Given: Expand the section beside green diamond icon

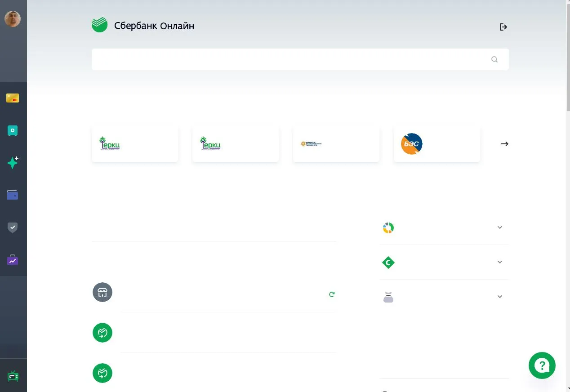Looking at the screenshot, I should tap(500, 262).
